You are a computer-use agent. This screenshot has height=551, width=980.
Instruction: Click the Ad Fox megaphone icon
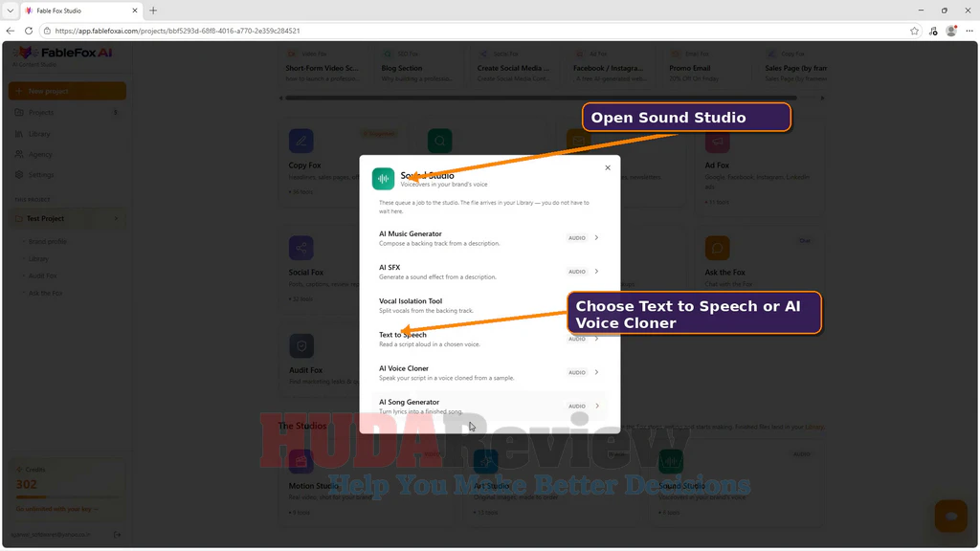pos(717,142)
